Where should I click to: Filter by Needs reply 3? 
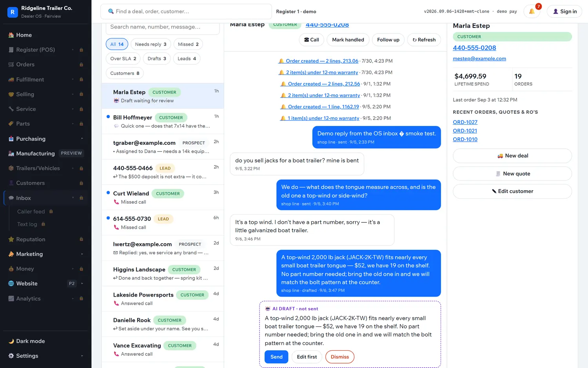pos(151,44)
